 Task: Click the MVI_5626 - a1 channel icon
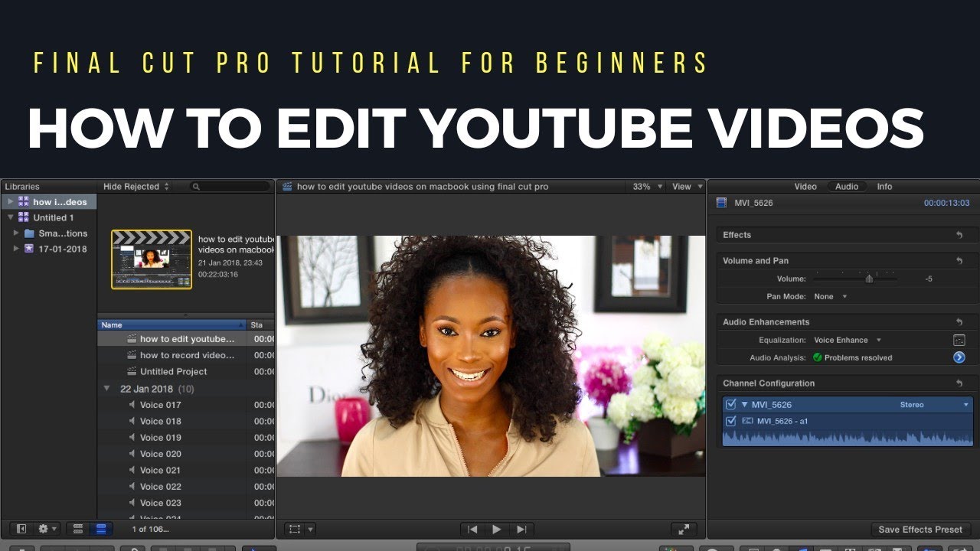[x=746, y=421]
